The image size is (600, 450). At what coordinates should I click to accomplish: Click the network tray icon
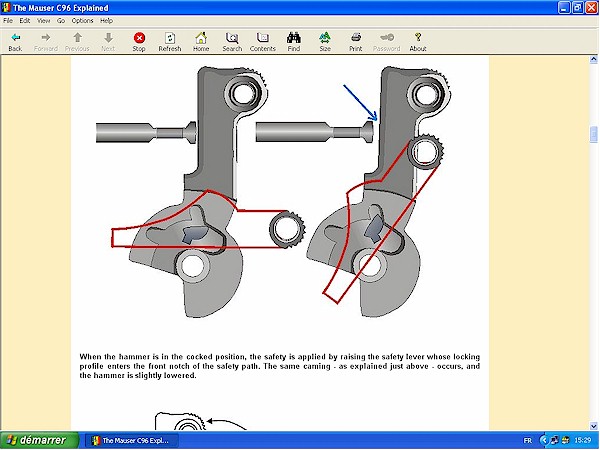[x=554, y=440]
